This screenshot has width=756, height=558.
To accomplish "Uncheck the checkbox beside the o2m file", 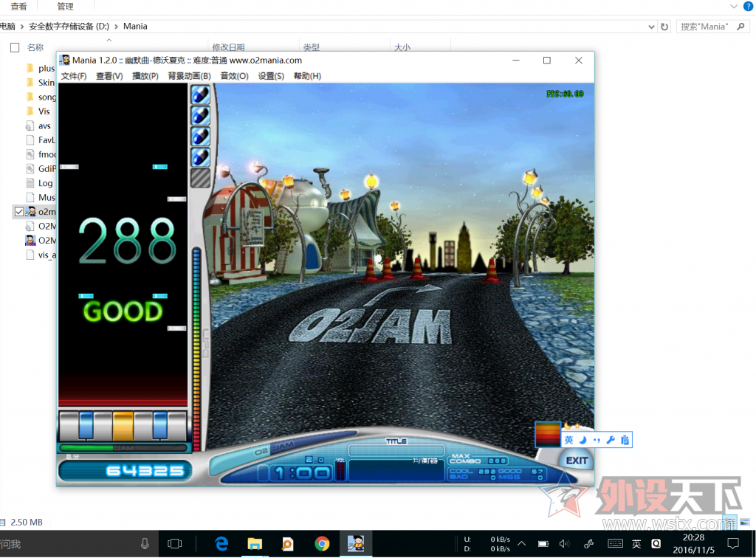I will pyautogui.click(x=18, y=212).
